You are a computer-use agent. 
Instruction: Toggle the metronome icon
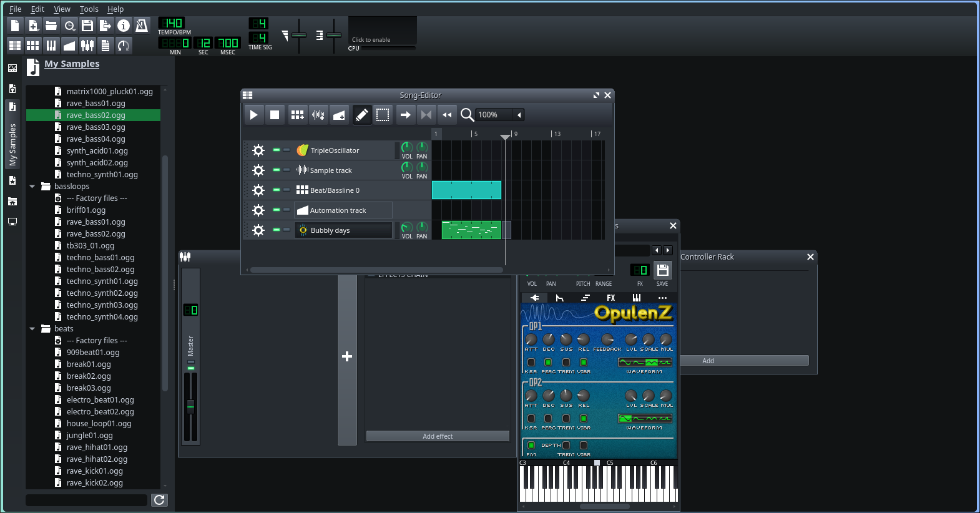142,25
